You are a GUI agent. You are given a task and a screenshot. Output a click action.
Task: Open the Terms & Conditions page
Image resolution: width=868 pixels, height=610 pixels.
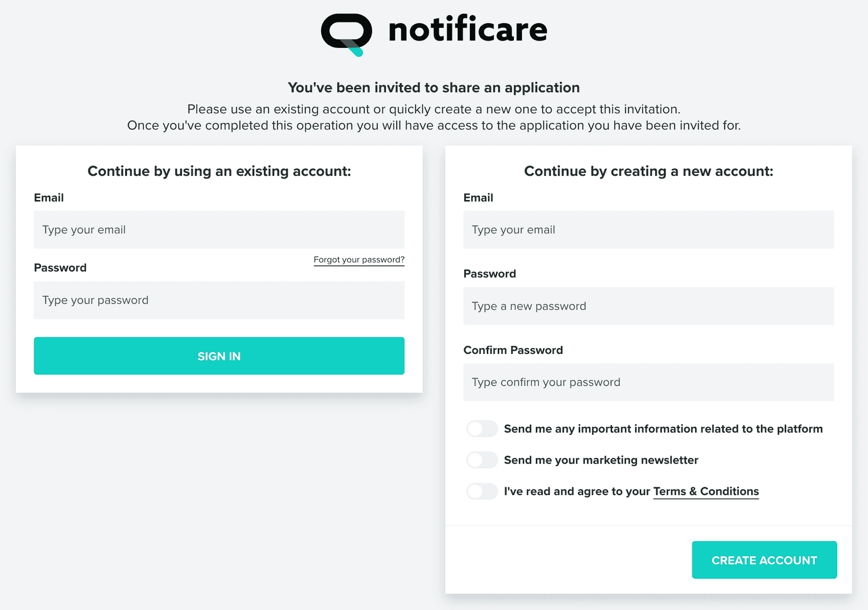tap(705, 491)
